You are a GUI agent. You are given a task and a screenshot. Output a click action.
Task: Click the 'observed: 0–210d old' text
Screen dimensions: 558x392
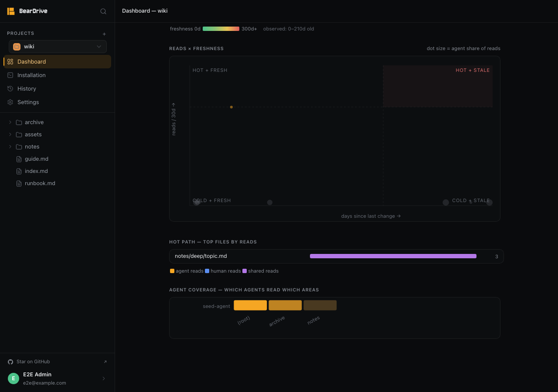pyautogui.click(x=289, y=29)
